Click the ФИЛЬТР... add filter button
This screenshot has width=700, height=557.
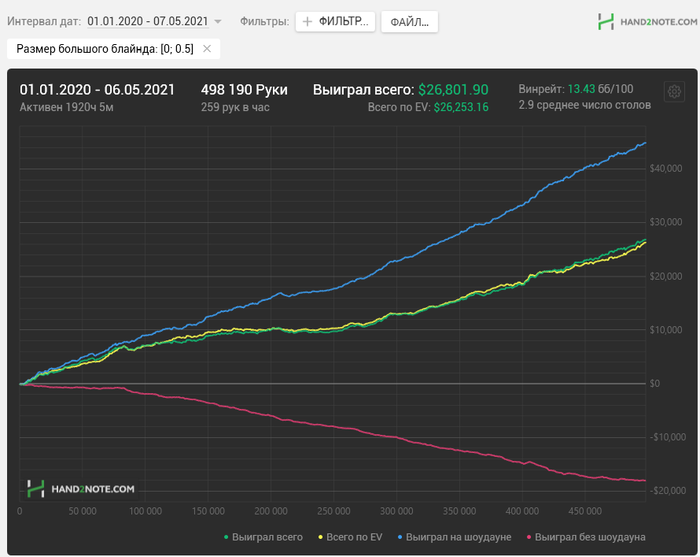tap(335, 21)
